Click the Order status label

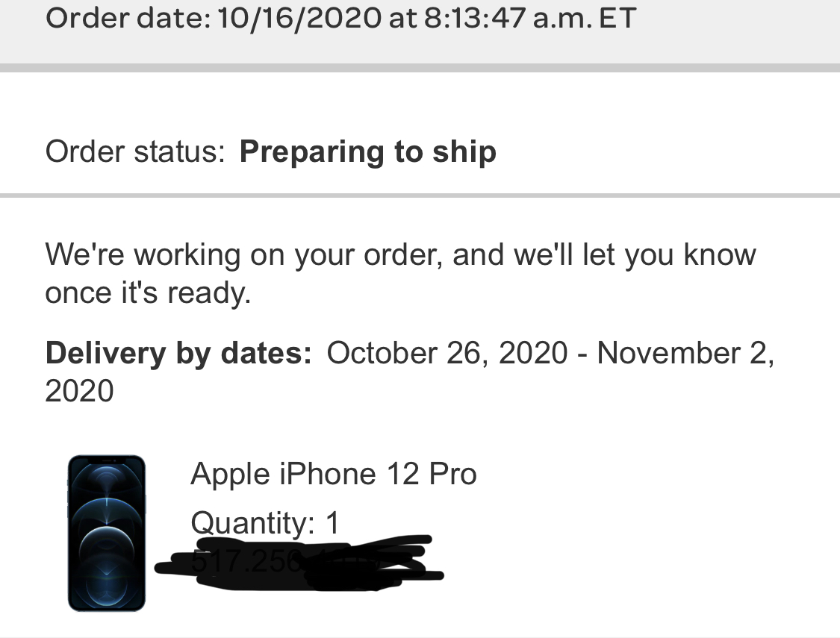134,151
